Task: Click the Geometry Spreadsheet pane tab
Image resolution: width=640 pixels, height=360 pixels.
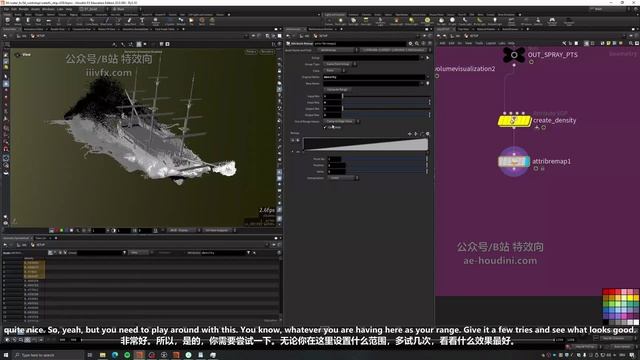Action: (x=16, y=238)
